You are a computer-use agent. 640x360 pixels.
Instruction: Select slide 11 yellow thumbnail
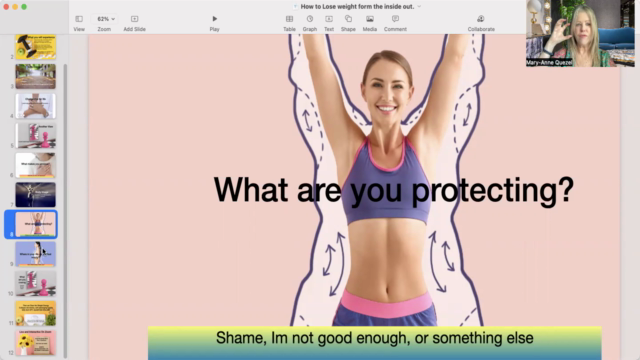(x=36, y=313)
